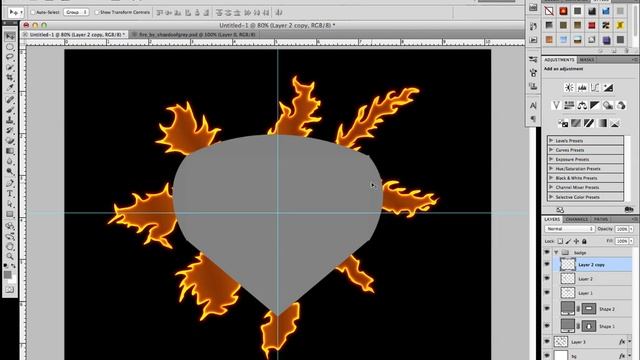Screen dimensions: 640x360
Task: Enable the Auto-Select checkbox
Action: pyautogui.click(x=33, y=13)
